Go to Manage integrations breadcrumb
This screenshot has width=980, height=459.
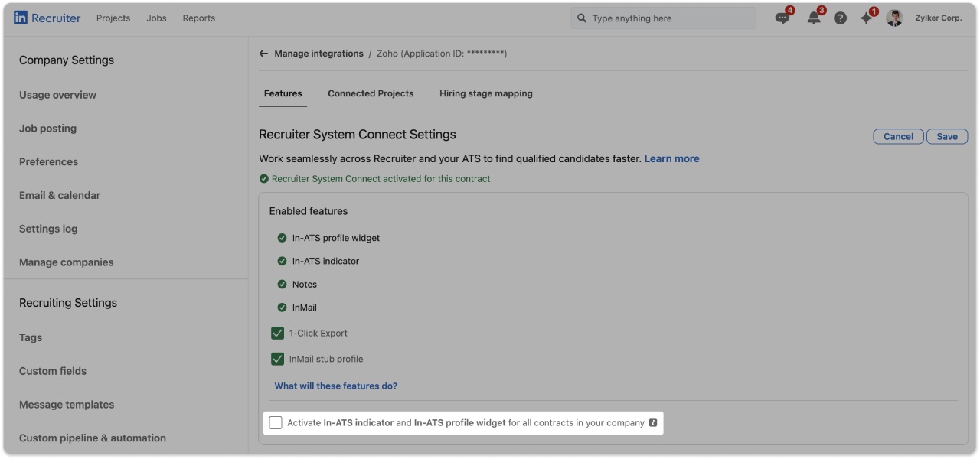pos(319,54)
